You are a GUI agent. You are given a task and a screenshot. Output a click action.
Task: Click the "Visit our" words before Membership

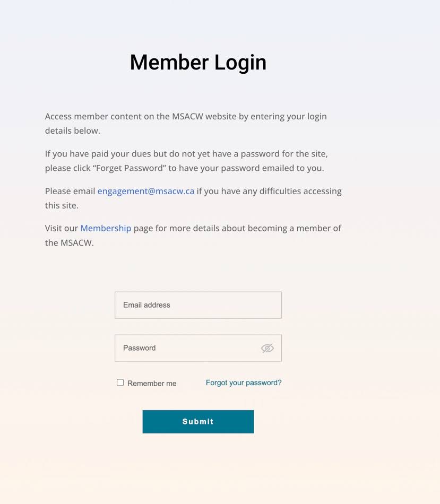pos(61,228)
